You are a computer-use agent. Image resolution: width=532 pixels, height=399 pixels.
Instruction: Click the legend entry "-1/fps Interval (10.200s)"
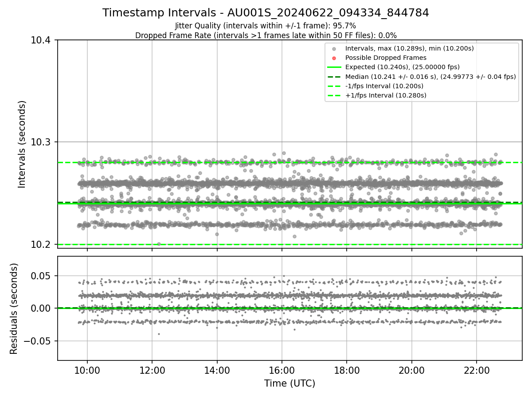point(384,86)
